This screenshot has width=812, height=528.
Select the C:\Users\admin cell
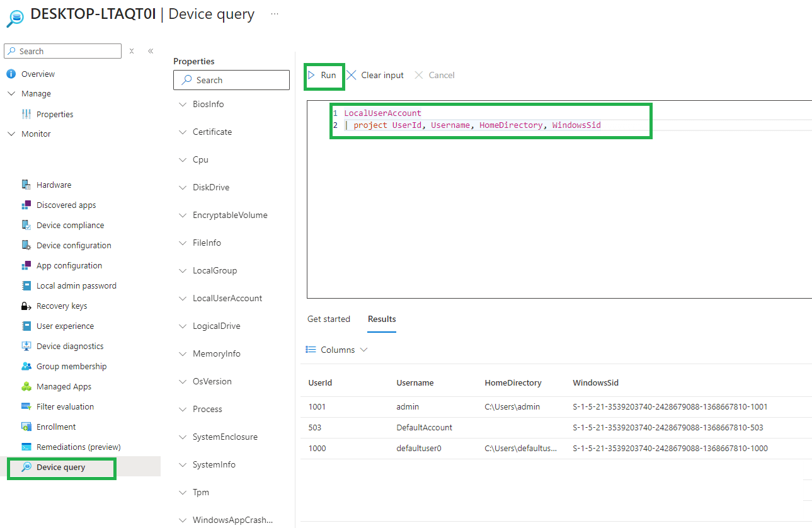click(512, 406)
